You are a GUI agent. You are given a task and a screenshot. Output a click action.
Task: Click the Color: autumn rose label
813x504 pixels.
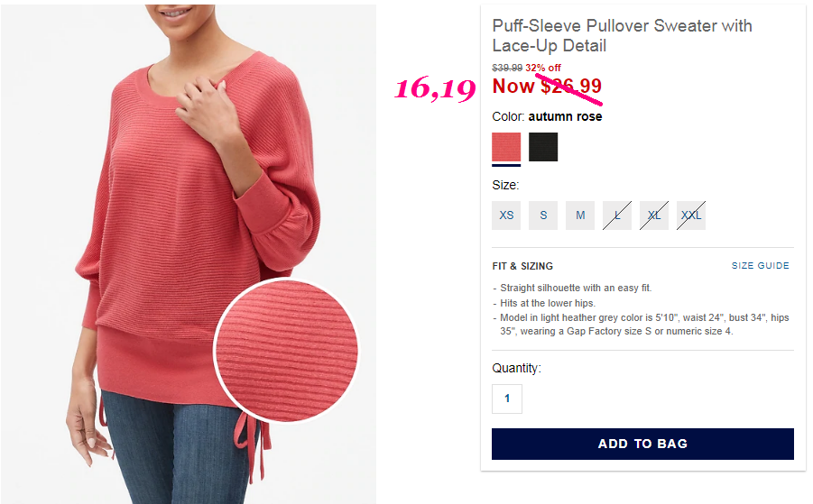coord(547,116)
